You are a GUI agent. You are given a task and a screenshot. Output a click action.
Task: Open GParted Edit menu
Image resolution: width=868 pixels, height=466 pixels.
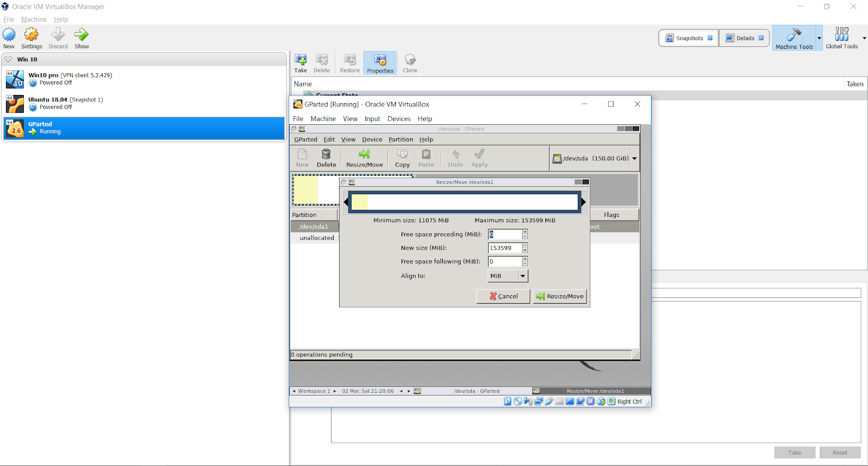tap(329, 139)
